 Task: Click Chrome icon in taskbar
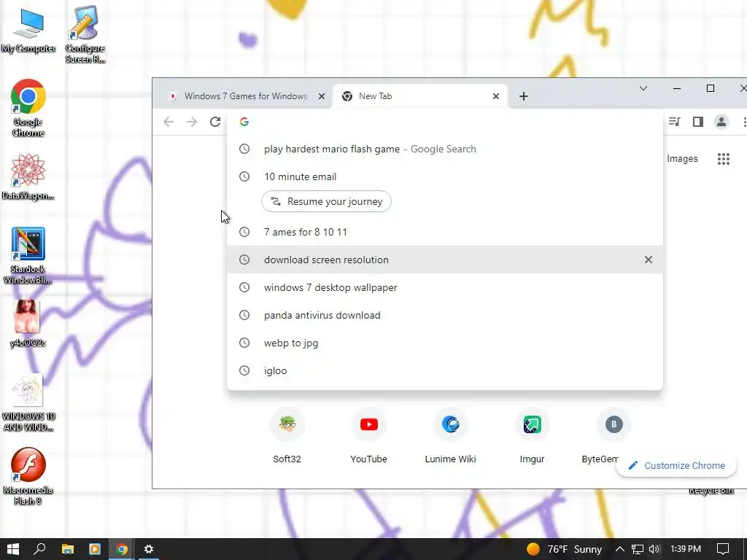[122, 549]
